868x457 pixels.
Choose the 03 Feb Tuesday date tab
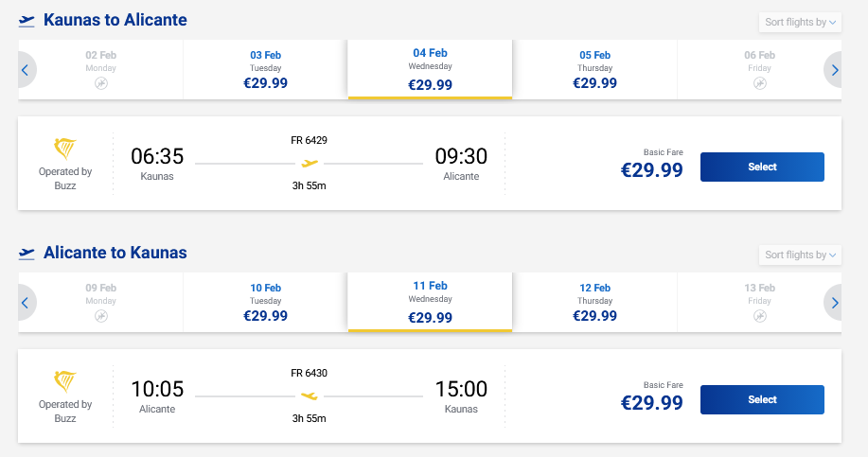(x=266, y=70)
